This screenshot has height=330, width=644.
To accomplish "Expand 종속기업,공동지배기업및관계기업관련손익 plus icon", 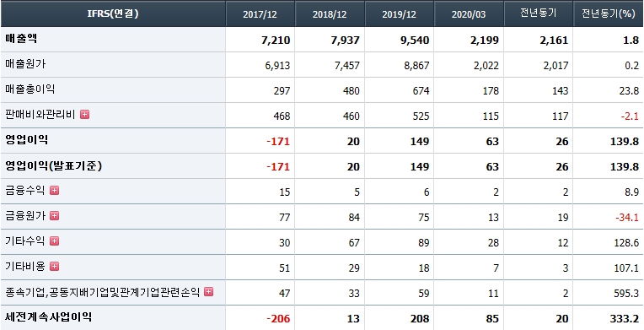I will click(209, 292).
